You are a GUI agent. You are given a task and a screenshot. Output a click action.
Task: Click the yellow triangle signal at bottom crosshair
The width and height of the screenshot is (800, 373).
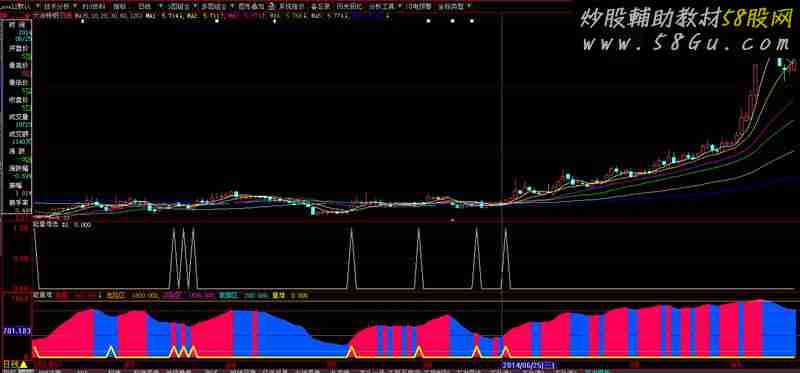coord(506,352)
